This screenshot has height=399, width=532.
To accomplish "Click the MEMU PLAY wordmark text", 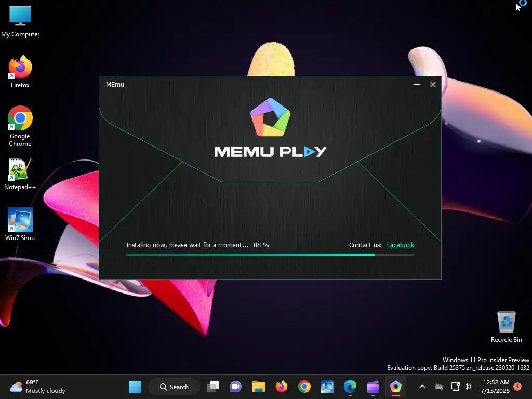I will pyautogui.click(x=270, y=151).
